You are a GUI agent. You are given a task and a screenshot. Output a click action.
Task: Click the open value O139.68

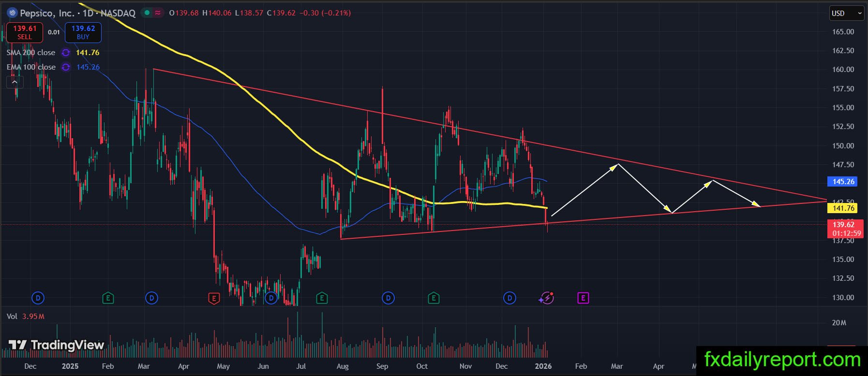(x=184, y=13)
